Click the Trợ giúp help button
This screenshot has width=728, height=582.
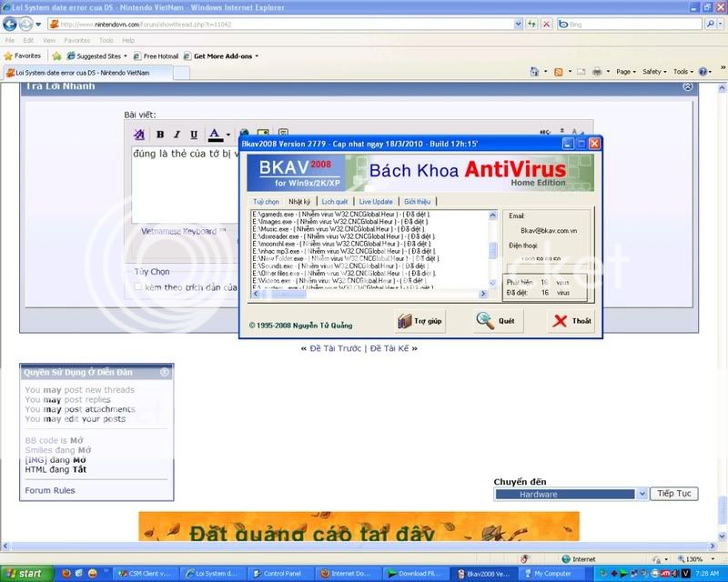(420, 321)
